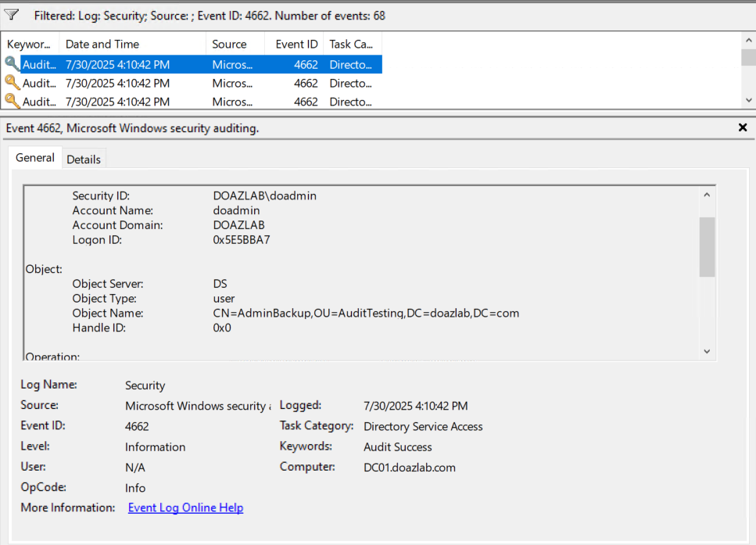Viewport: 756px width, 545px height.
Task: Click the Keywords column header
Action: 28,45
